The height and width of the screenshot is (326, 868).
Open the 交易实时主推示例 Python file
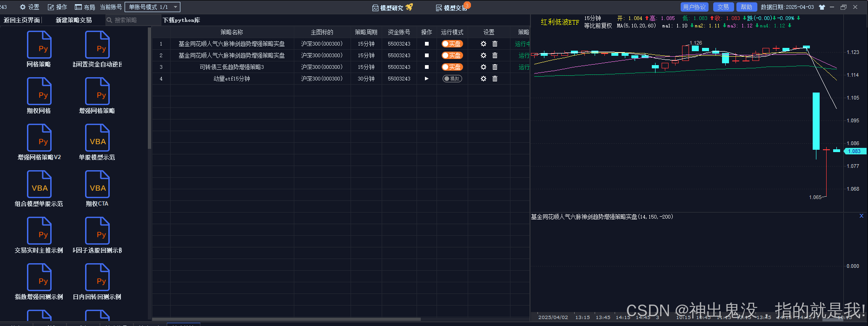pyautogui.click(x=39, y=231)
